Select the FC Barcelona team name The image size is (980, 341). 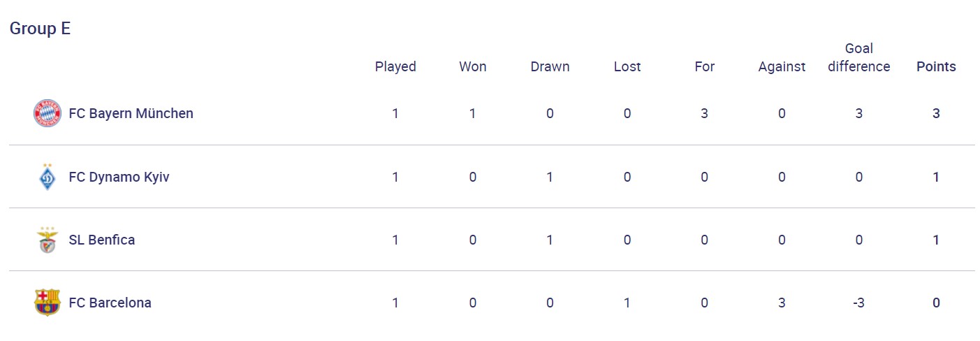click(x=110, y=303)
